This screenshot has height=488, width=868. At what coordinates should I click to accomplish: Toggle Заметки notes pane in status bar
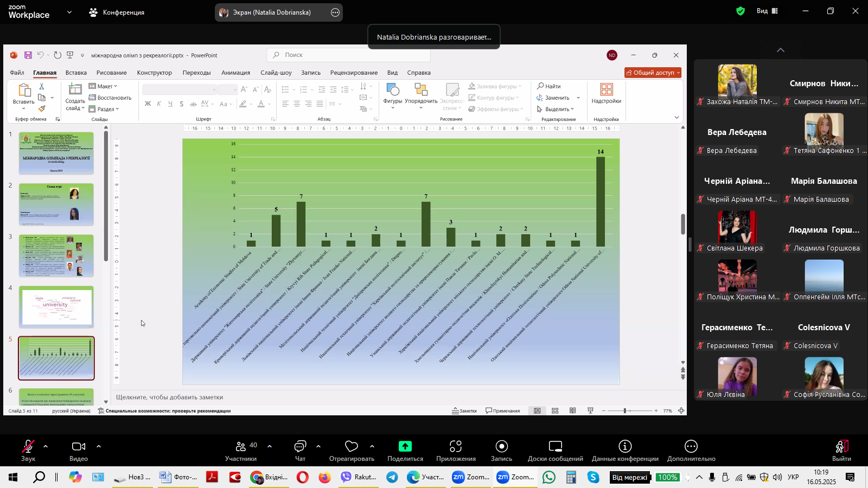coord(464,411)
